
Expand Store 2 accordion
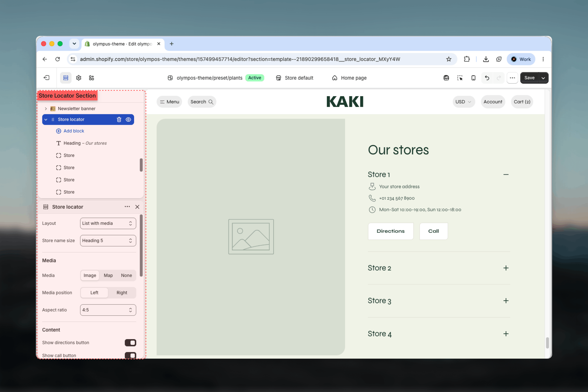[506, 268]
